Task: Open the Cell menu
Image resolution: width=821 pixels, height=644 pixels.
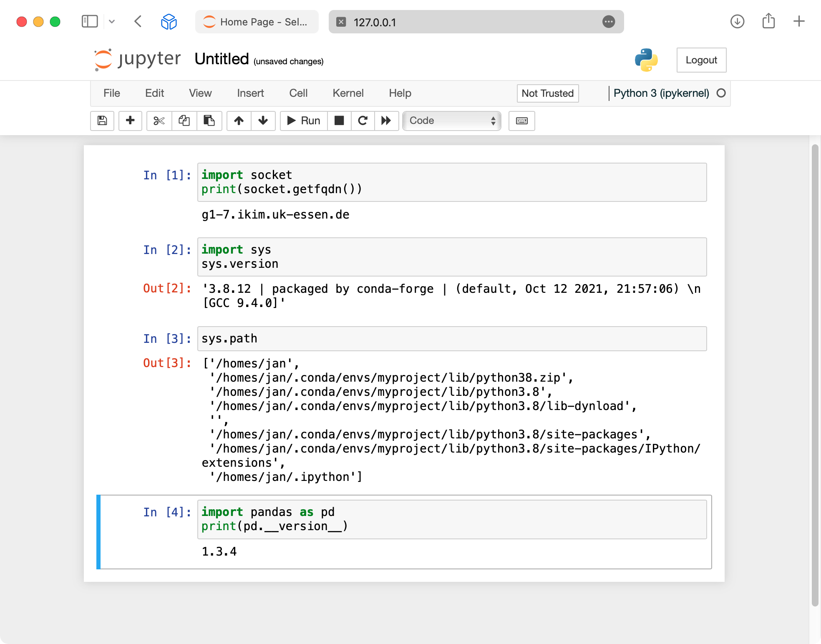Action: pos(298,93)
